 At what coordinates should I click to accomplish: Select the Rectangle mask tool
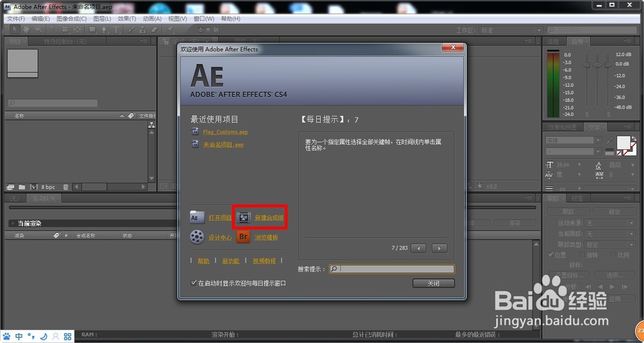93,30
